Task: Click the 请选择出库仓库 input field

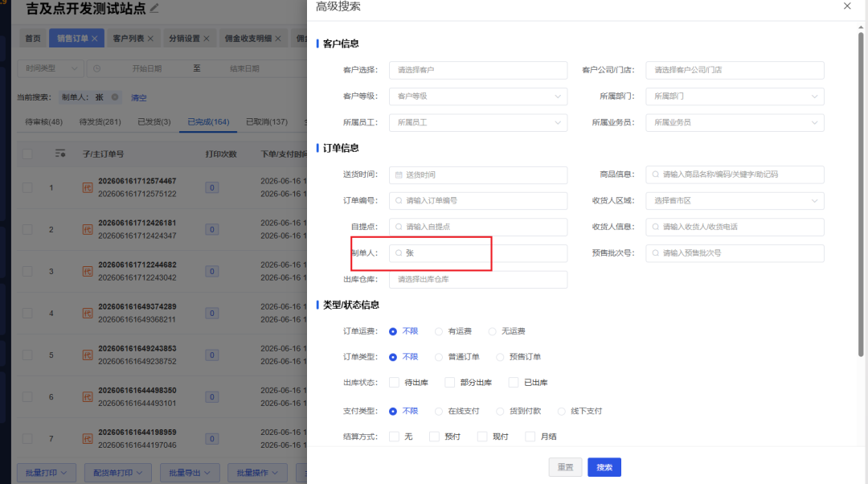Action: pos(477,279)
